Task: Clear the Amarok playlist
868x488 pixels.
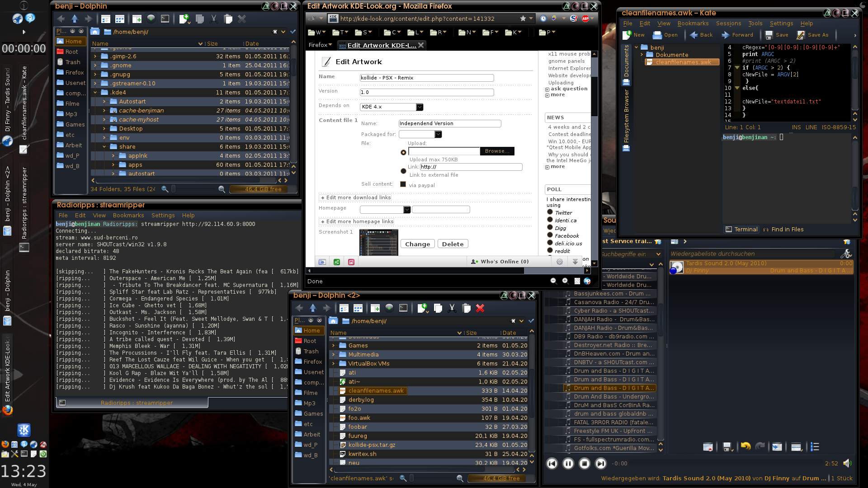Action: pyautogui.click(x=708, y=447)
